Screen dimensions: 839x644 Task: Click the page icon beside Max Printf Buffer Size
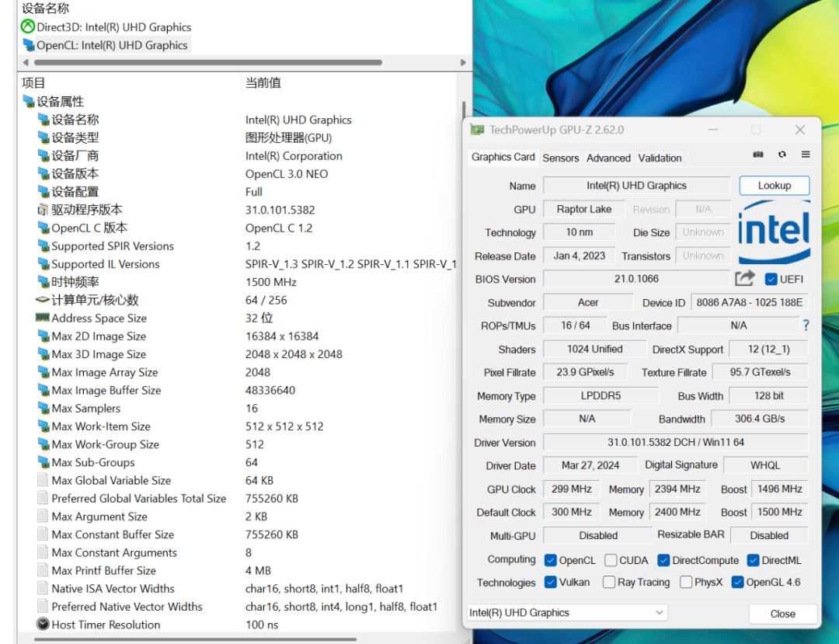coord(43,570)
